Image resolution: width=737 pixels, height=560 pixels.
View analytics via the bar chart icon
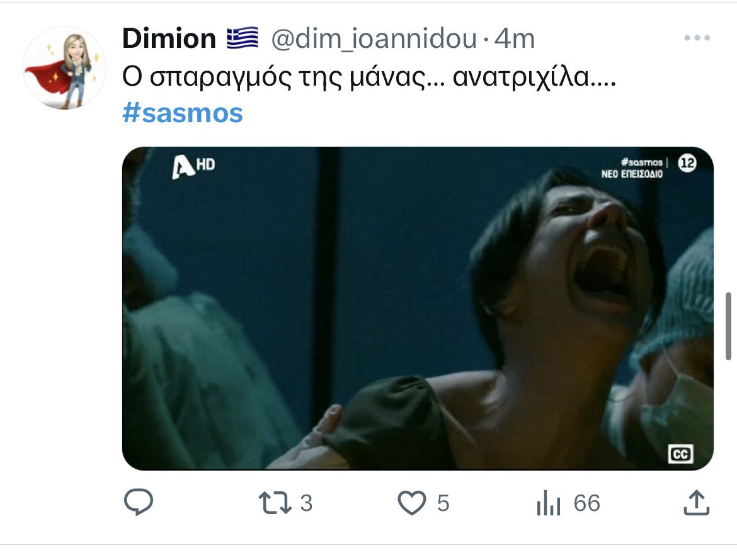(x=549, y=503)
